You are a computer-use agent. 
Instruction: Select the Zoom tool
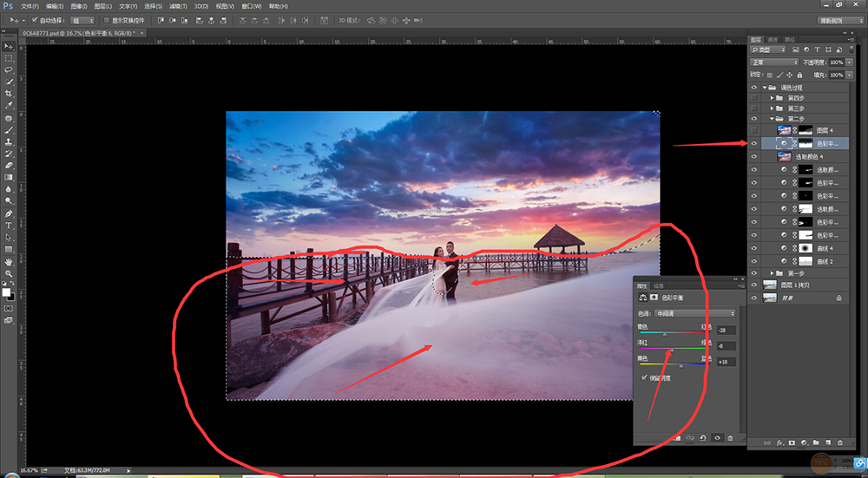point(9,273)
